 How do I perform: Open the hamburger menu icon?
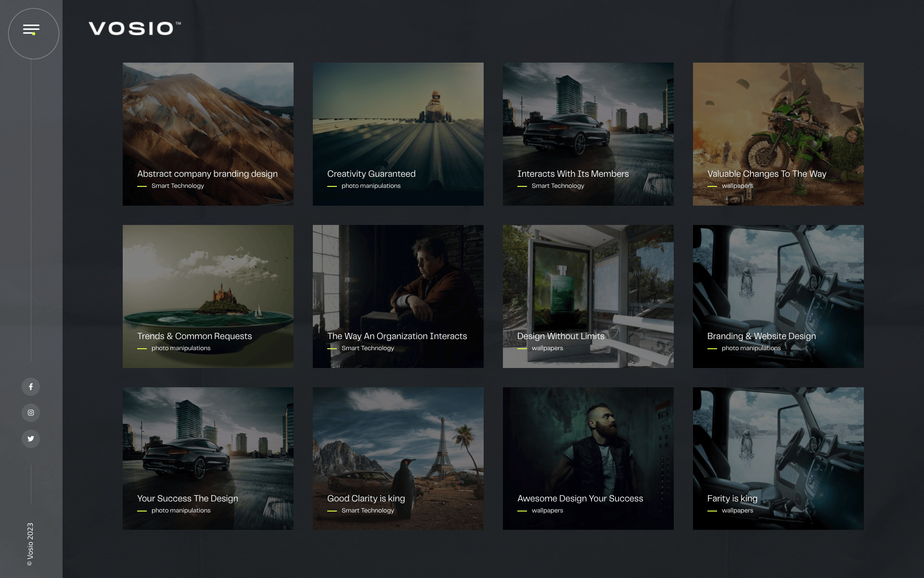click(32, 30)
